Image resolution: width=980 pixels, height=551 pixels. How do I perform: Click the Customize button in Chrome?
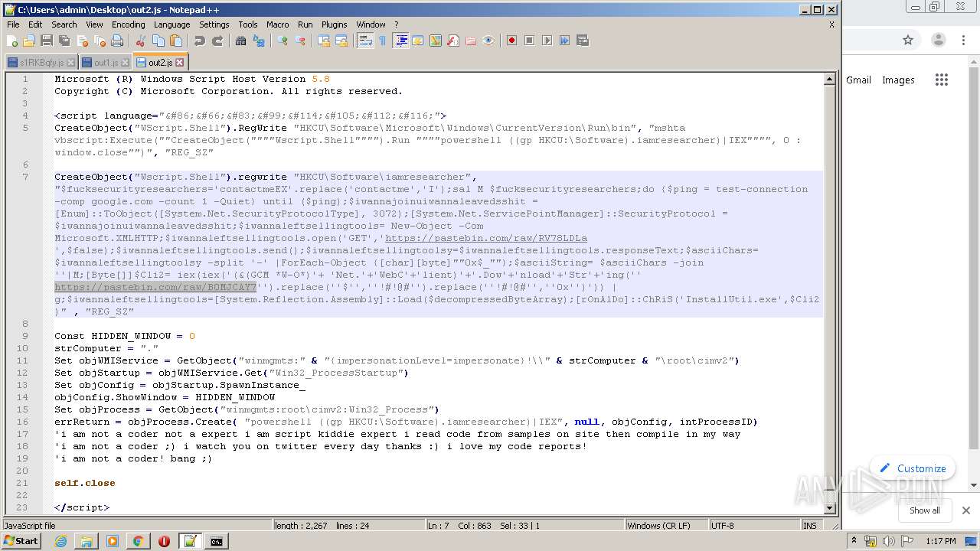tap(913, 468)
